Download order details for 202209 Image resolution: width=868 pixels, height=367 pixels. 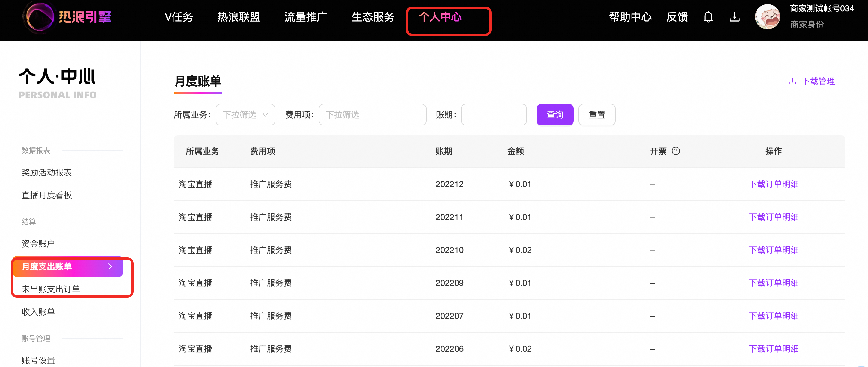tap(774, 283)
